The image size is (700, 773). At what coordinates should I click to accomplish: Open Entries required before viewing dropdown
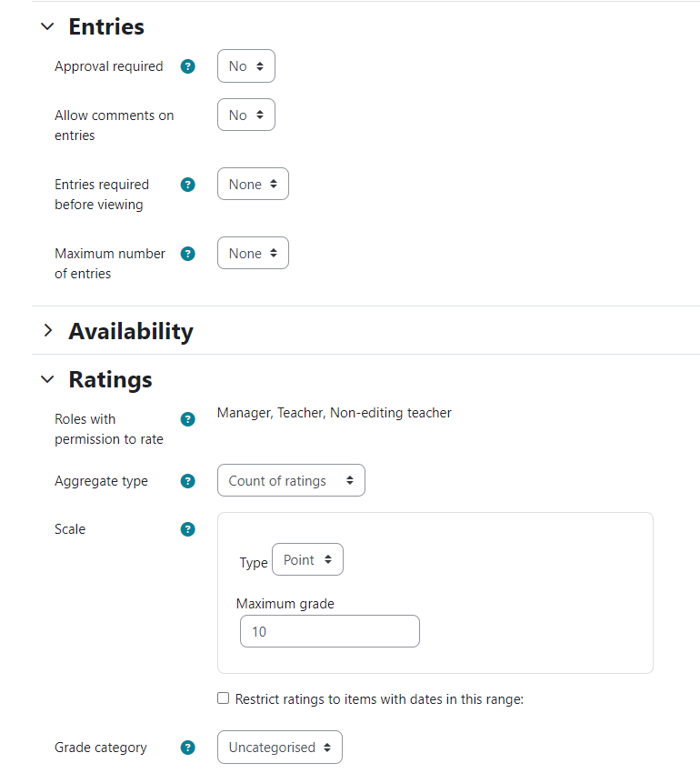[x=253, y=184]
